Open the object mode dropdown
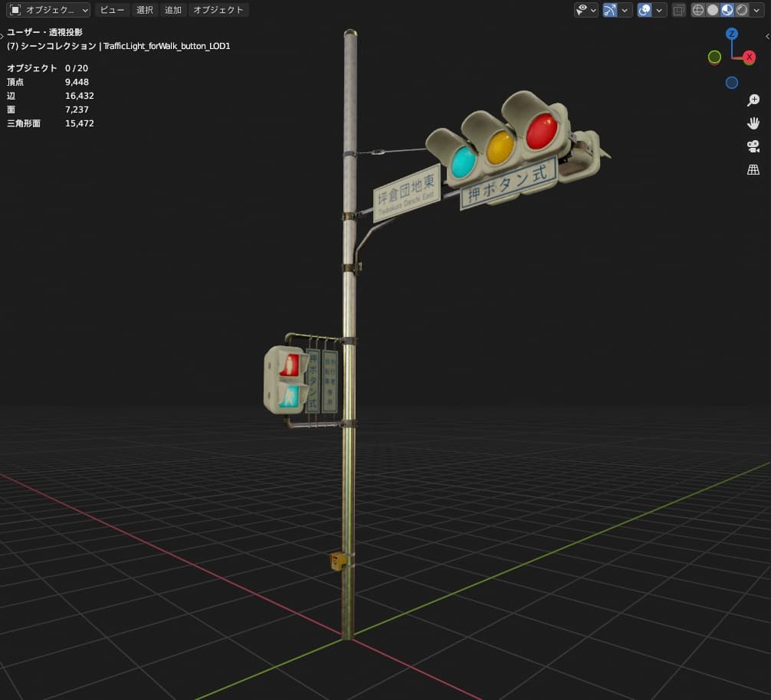Image resolution: width=771 pixels, height=700 pixels. click(x=48, y=10)
